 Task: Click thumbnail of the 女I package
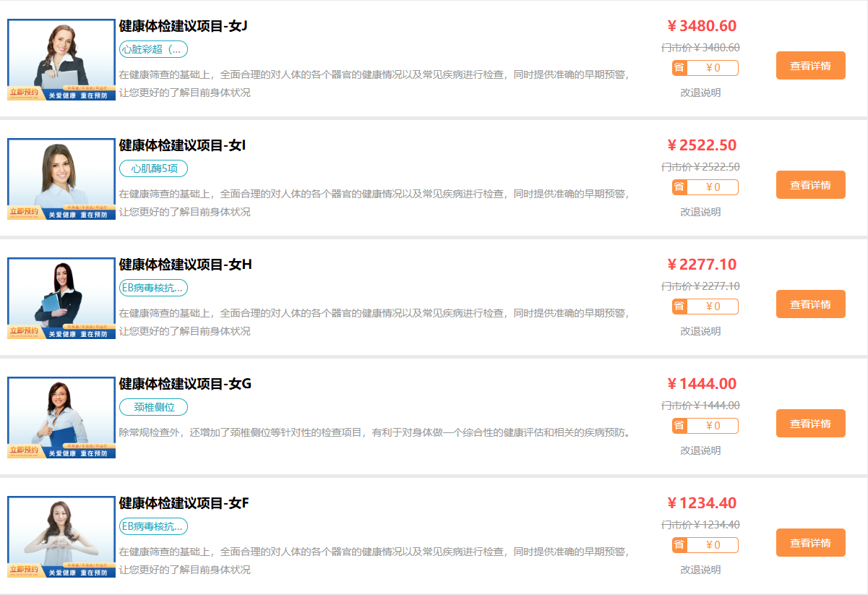click(61, 179)
